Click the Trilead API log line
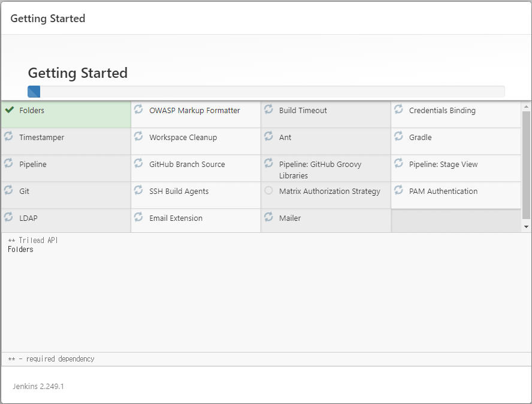The height and width of the screenshot is (404, 532). coord(33,240)
